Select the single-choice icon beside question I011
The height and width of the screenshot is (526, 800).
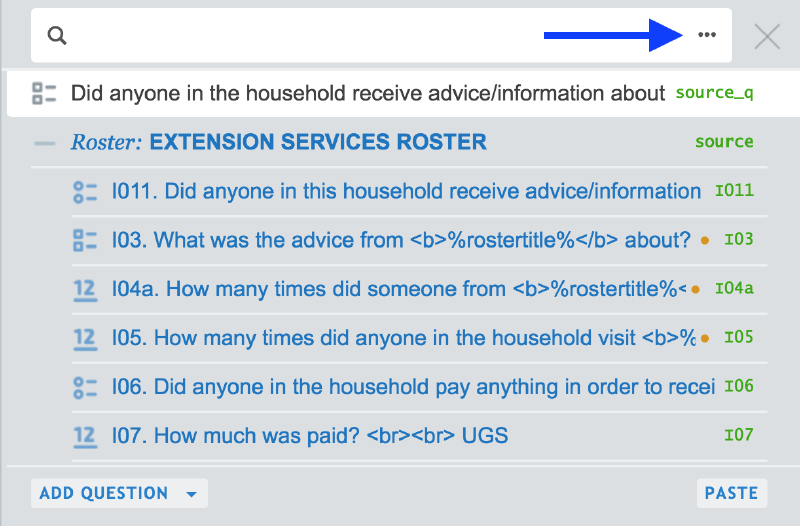(85, 192)
